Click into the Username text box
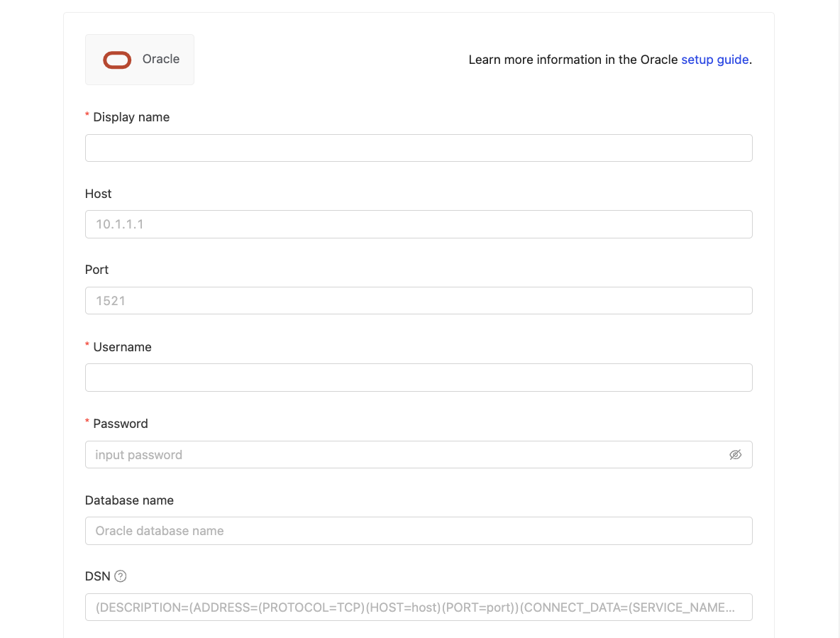This screenshot has height=638, width=840. [x=419, y=378]
